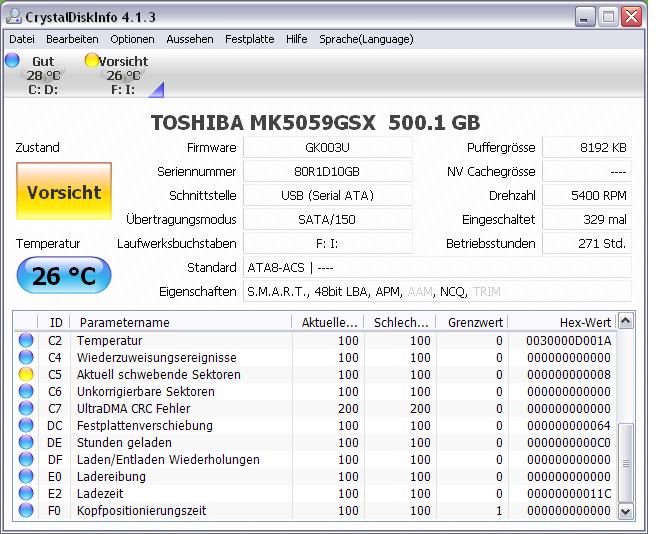Screen dimensions: 670x534
Task: Click scrollbar down arrow in SMART list
Action: point(626,511)
